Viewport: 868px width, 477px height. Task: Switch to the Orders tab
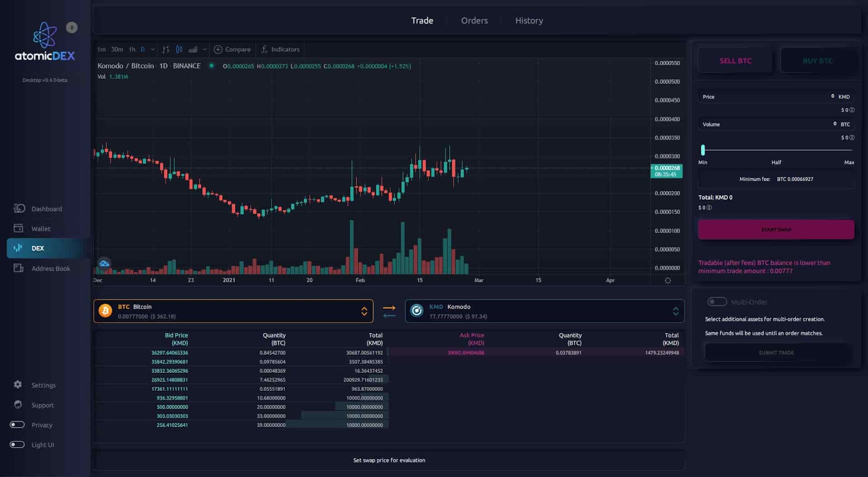point(474,21)
